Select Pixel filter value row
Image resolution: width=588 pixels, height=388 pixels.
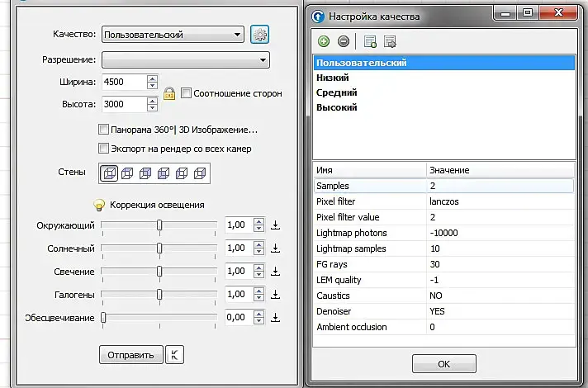[444, 217]
